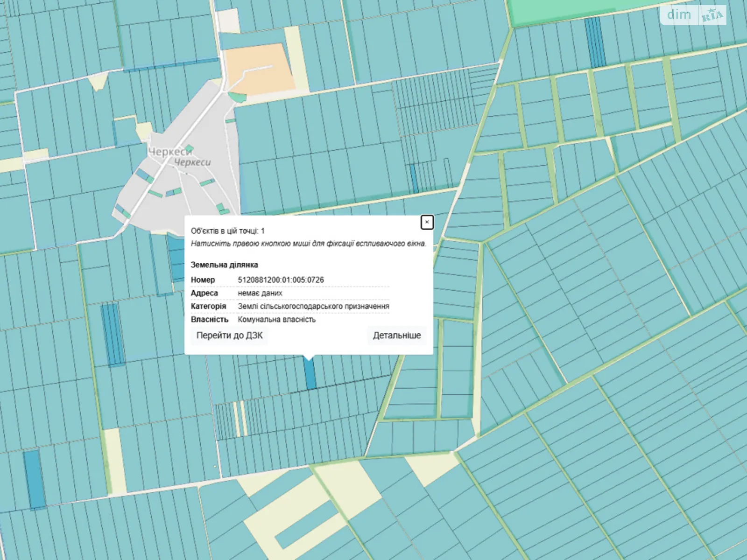The width and height of the screenshot is (747, 560).
Task: Click highlighted blue parcel below popup pointer
Action: click(310, 374)
